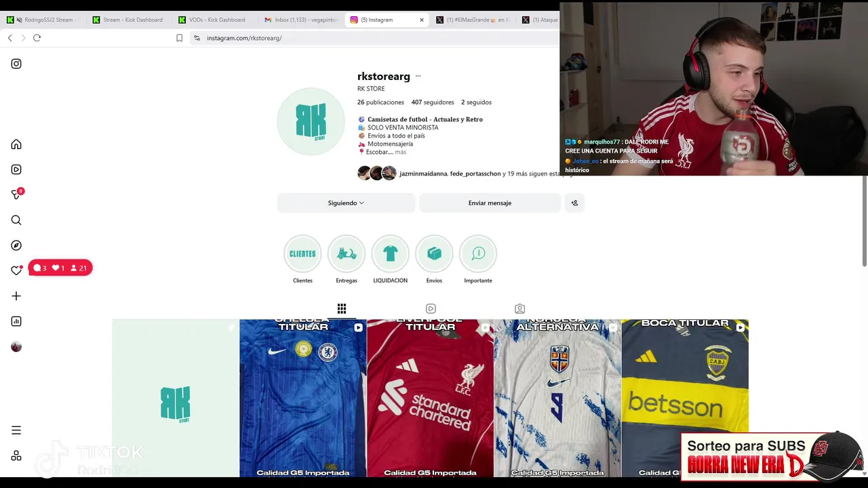This screenshot has height=488, width=868.
Task: Reload the page
Action: point(37,38)
